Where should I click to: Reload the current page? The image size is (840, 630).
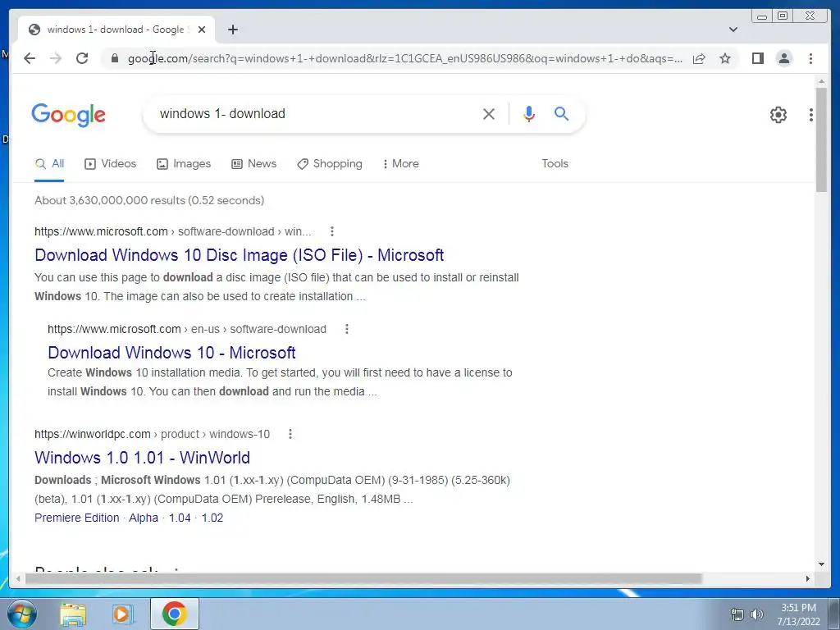82,58
